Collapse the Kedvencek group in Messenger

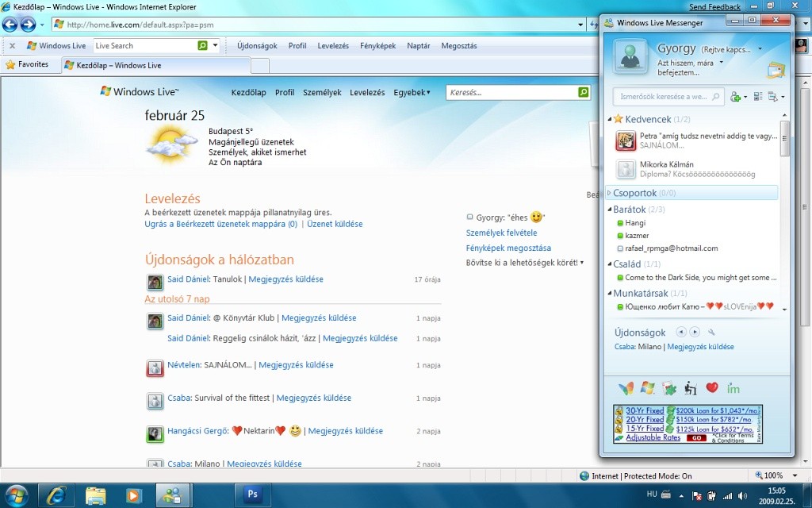point(610,119)
